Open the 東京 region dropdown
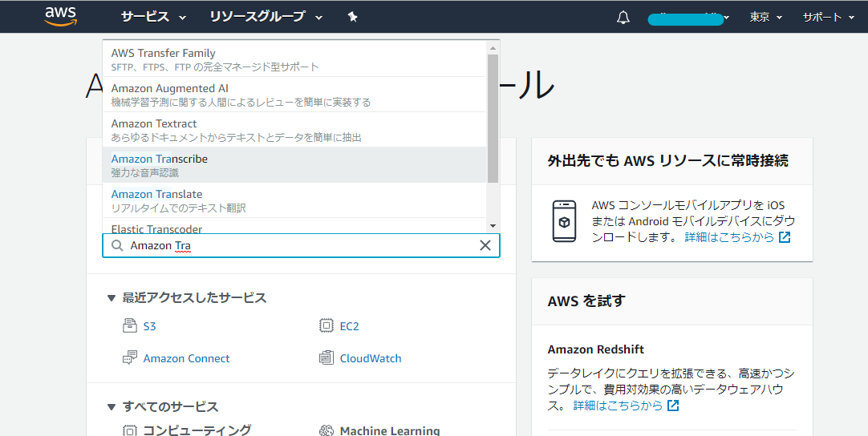The height and width of the screenshot is (436, 868). point(766,18)
